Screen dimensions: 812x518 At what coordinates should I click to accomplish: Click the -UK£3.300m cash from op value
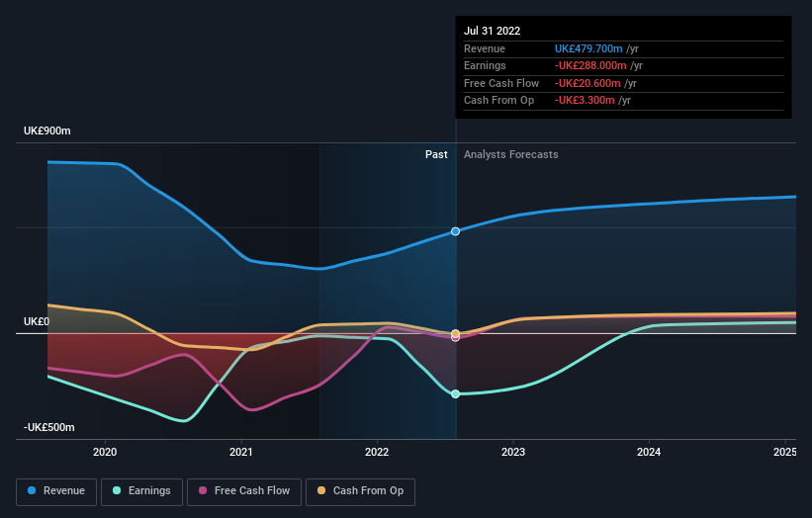point(585,101)
